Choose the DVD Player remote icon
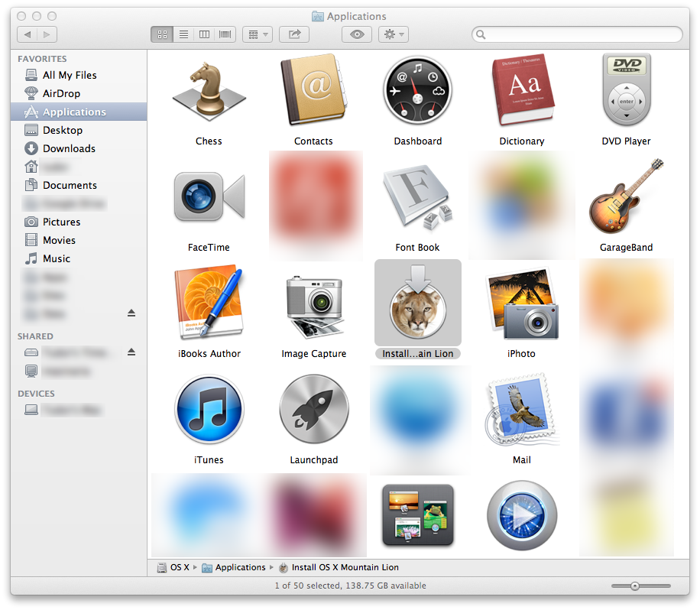The width and height of the screenshot is (700, 610). 627,89
